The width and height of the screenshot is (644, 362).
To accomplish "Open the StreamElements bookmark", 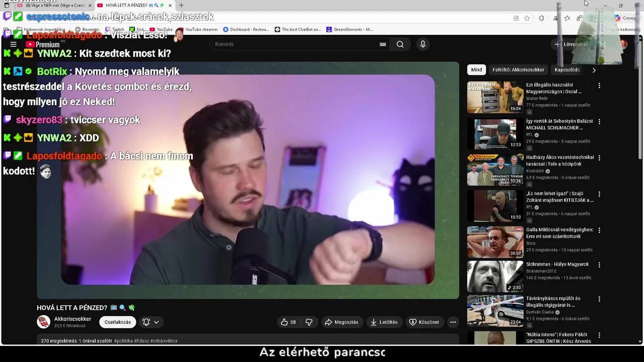I will click(x=349, y=30).
